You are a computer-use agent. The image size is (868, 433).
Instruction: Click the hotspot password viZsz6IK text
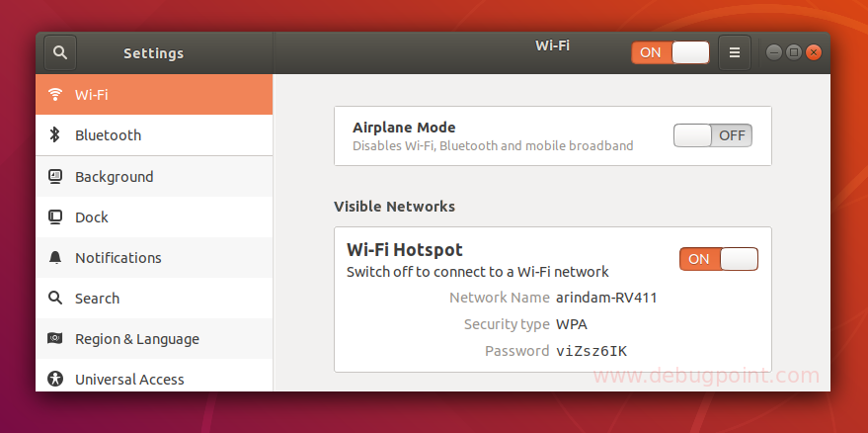[x=592, y=351]
